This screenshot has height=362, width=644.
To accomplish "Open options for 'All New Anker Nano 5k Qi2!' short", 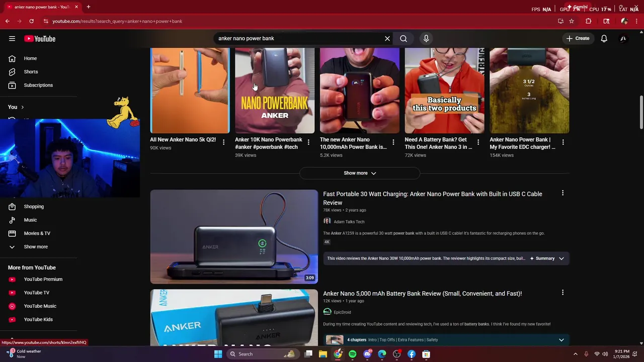I will point(224,142).
